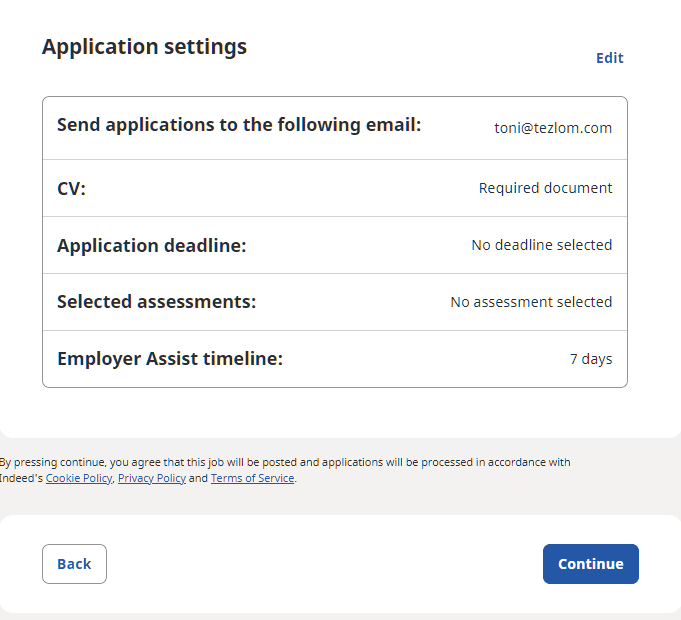Click the word 'Indeed's' in the disclaimer

click(21, 478)
